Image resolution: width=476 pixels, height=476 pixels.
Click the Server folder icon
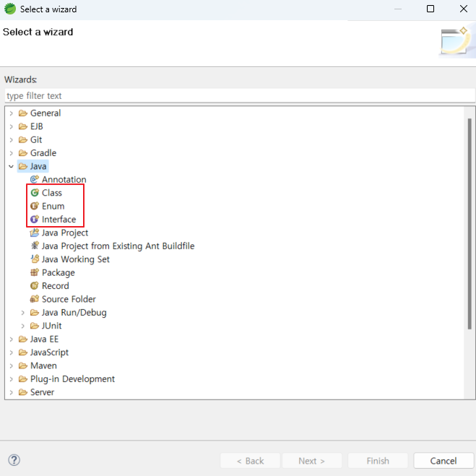coord(23,392)
